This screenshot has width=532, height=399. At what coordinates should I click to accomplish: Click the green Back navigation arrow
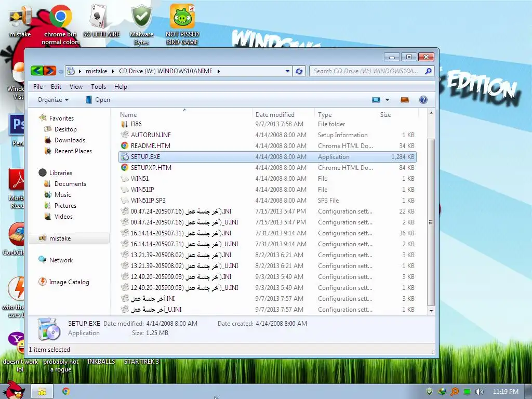click(x=37, y=71)
